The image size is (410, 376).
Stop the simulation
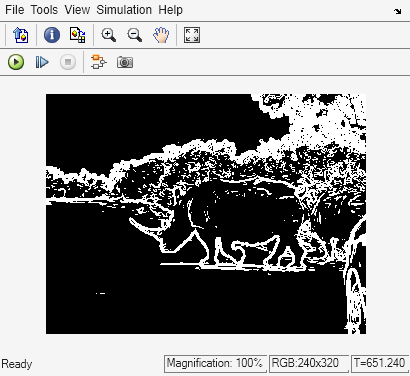[x=68, y=62]
